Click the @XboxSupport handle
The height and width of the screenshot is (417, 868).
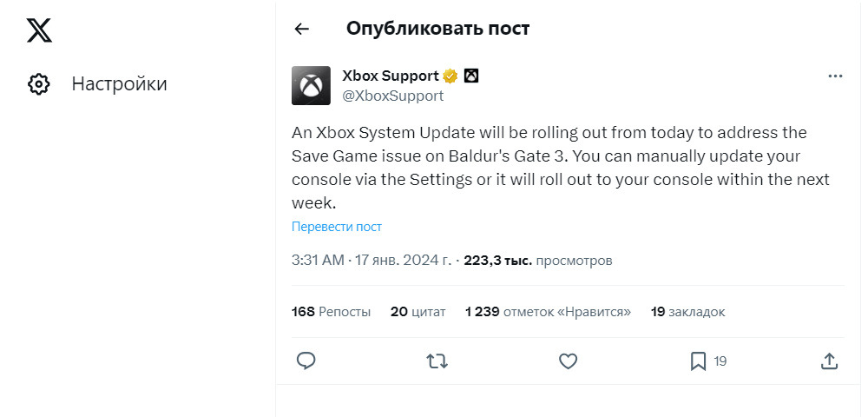click(x=393, y=96)
